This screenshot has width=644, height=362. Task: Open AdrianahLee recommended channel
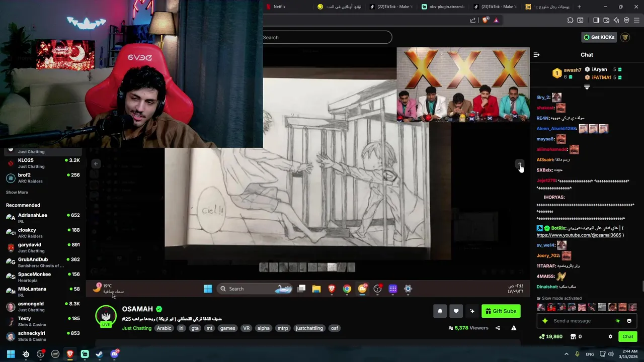[x=43, y=218]
